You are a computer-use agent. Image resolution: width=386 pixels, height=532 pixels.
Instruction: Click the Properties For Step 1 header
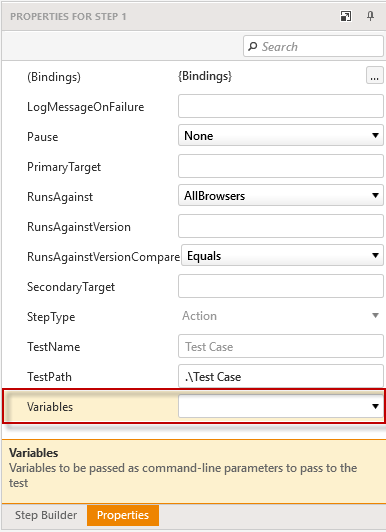pos(68,16)
